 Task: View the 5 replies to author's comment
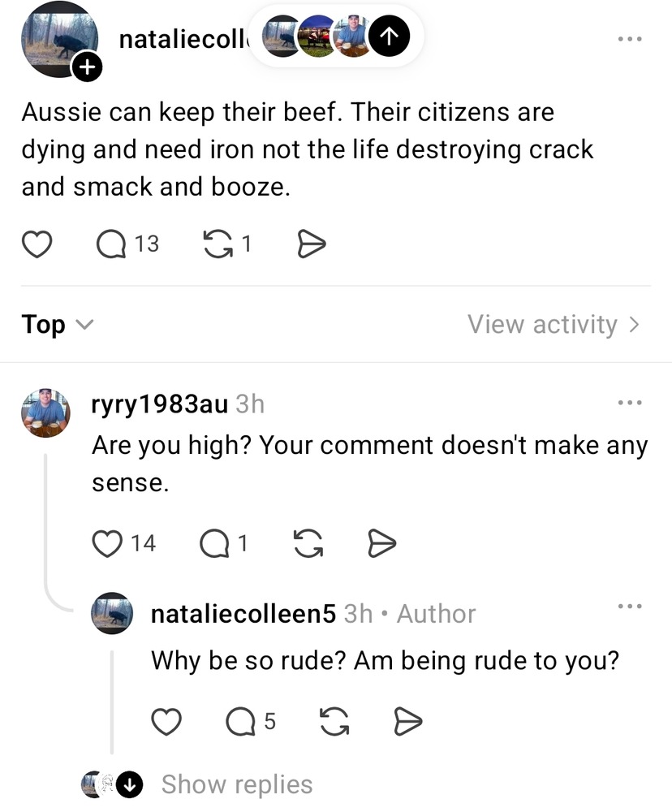click(x=251, y=722)
